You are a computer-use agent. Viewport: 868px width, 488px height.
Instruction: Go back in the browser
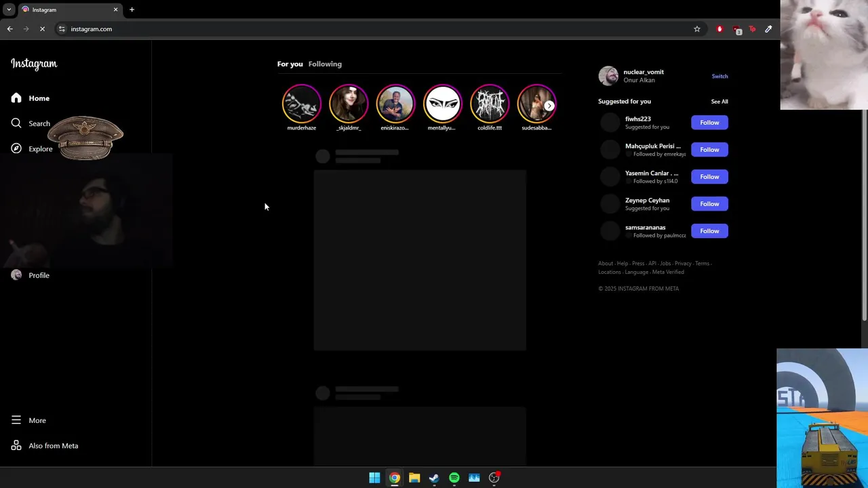[x=9, y=29]
